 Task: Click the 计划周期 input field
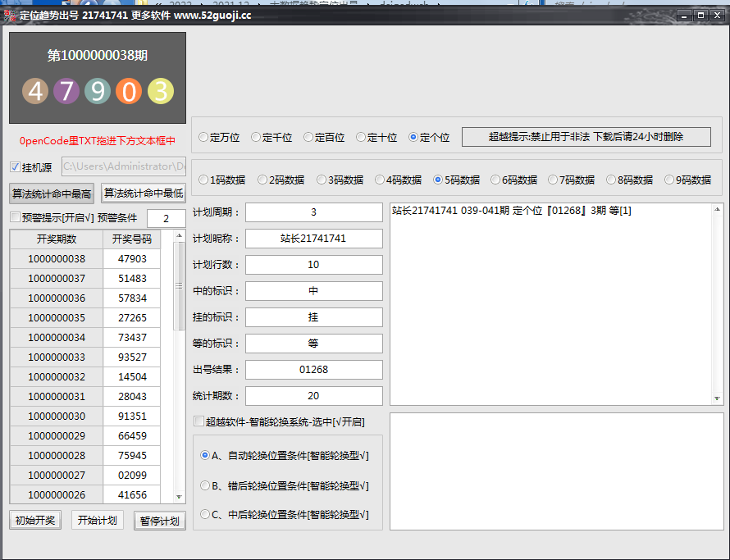(x=313, y=212)
